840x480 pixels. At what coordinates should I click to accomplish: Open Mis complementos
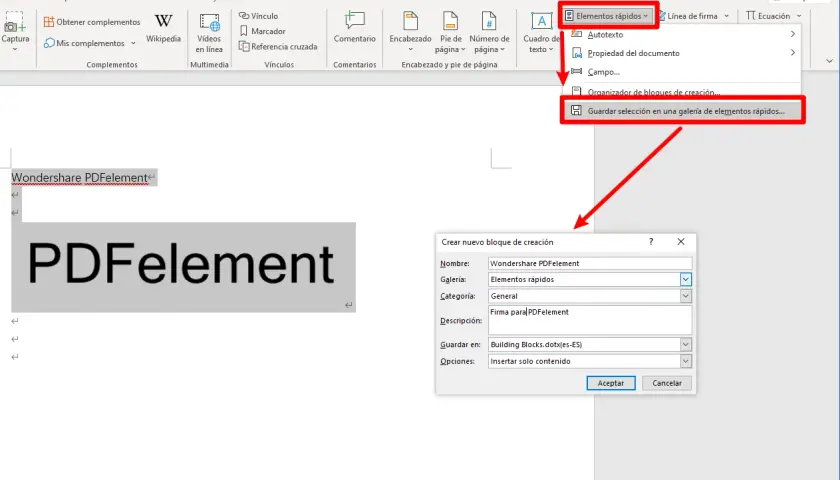click(84, 43)
